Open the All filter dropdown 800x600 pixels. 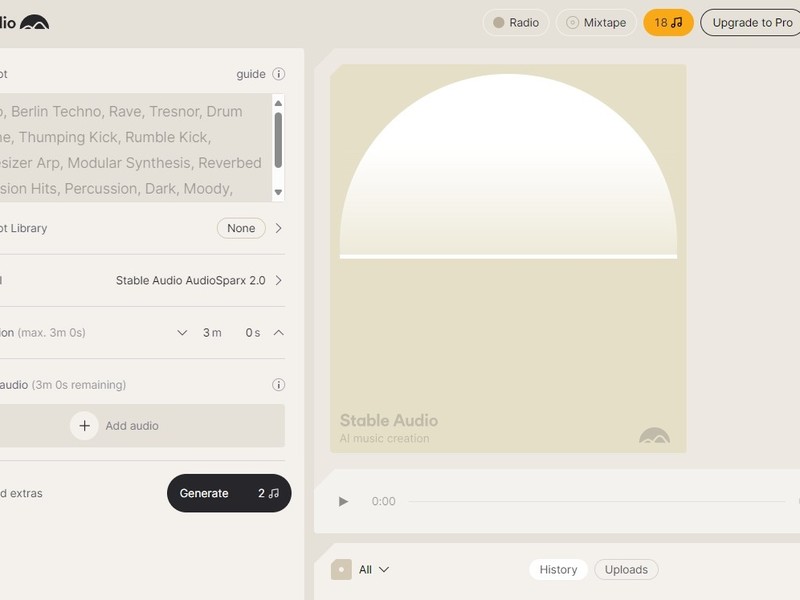[374, 569]
